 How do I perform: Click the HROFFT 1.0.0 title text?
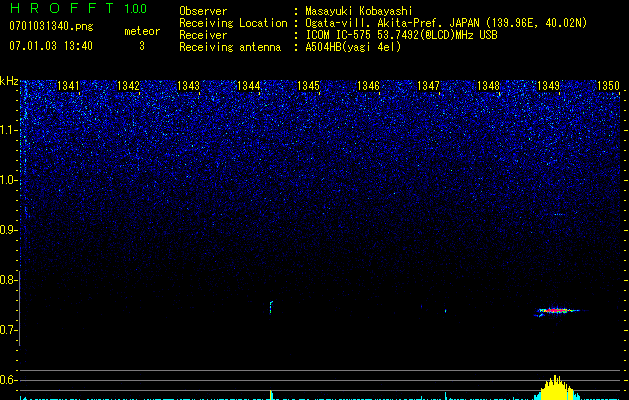79,8
